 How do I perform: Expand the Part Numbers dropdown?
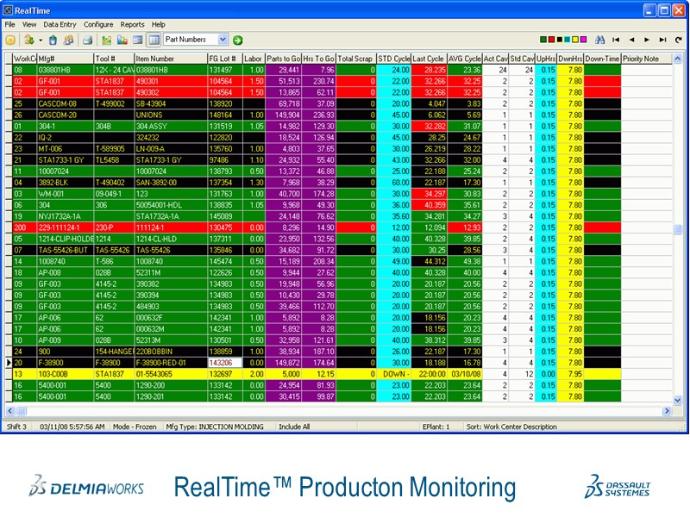(x=222, y=40)
